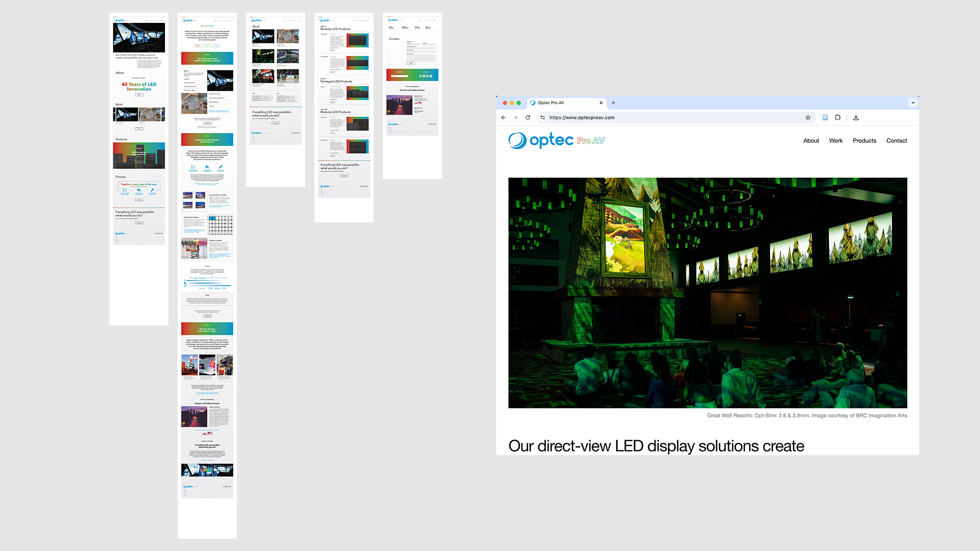This screenshot has height=551, width=980.
Task: Click the Great Wolf Resorts image caption
Action: (x=806, y=415)
